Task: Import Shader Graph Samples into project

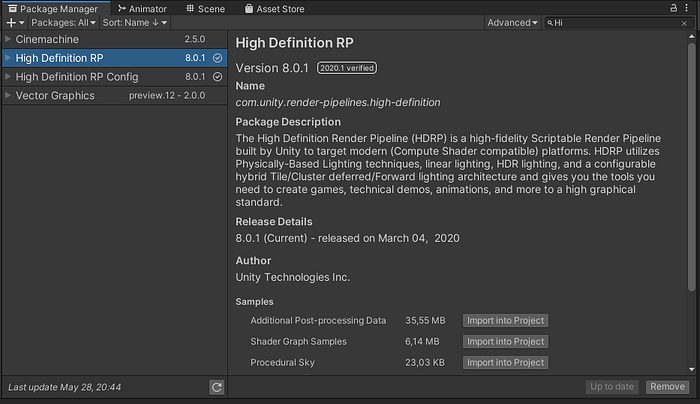Action: 504,341
